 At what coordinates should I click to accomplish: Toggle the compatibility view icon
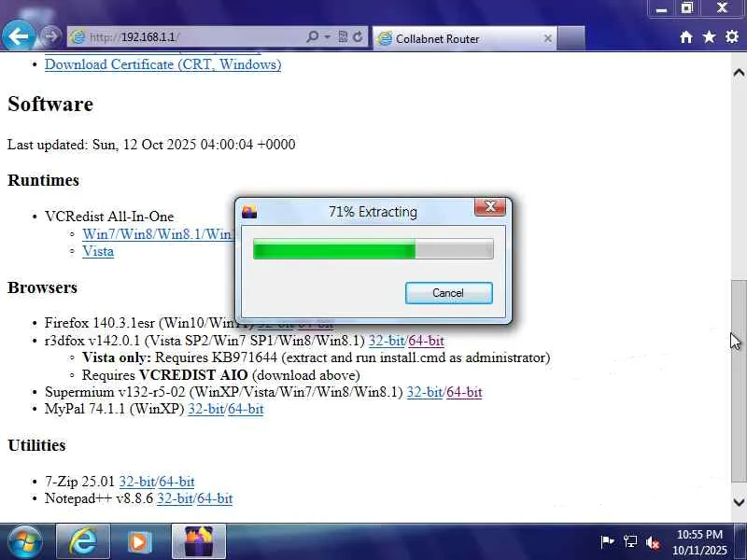pyautogui.click(x=343, y=36)
